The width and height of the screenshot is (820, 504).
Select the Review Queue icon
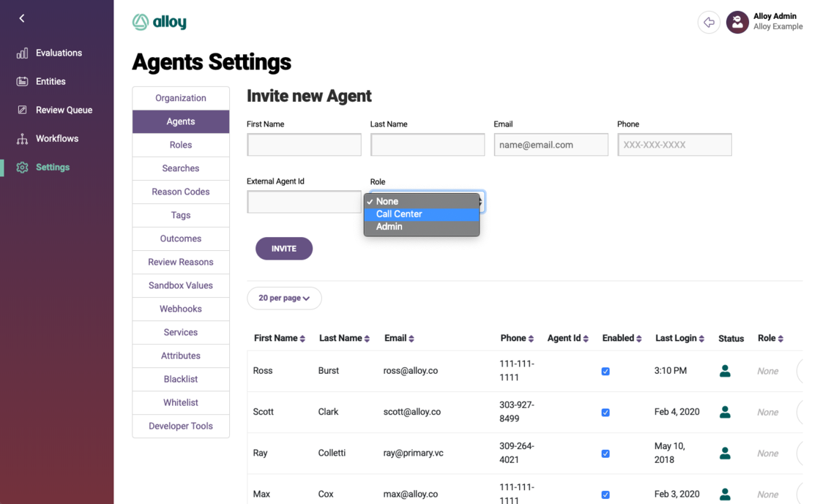23,110
